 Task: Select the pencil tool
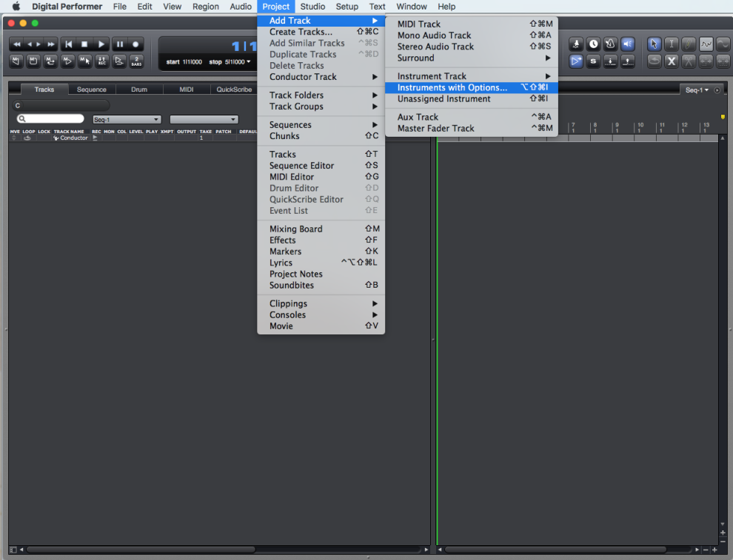click(689, 44)
